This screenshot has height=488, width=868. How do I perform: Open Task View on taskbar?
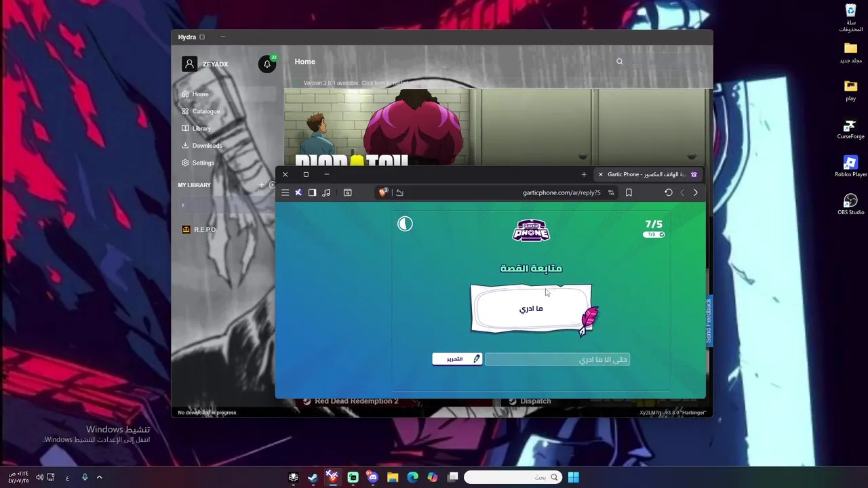tap(452, 477)
